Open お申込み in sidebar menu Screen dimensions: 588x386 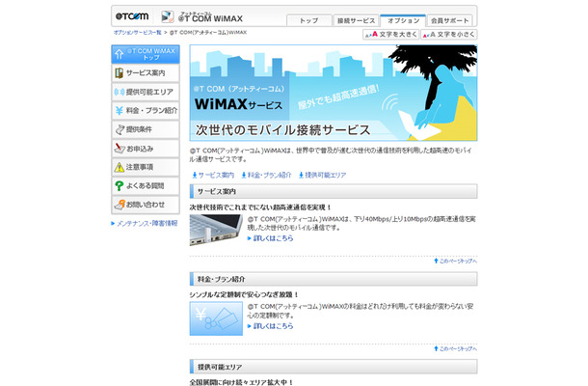pos(146,149)
